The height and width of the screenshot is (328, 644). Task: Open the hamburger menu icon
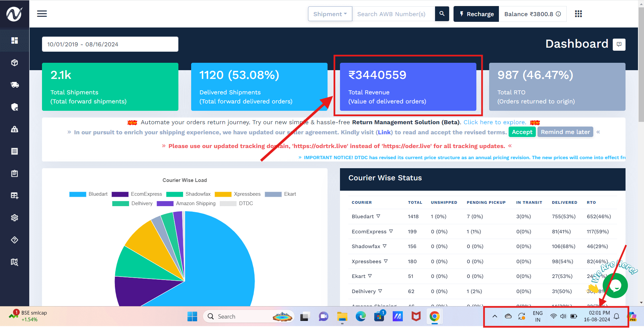click(x=42, y=14)
